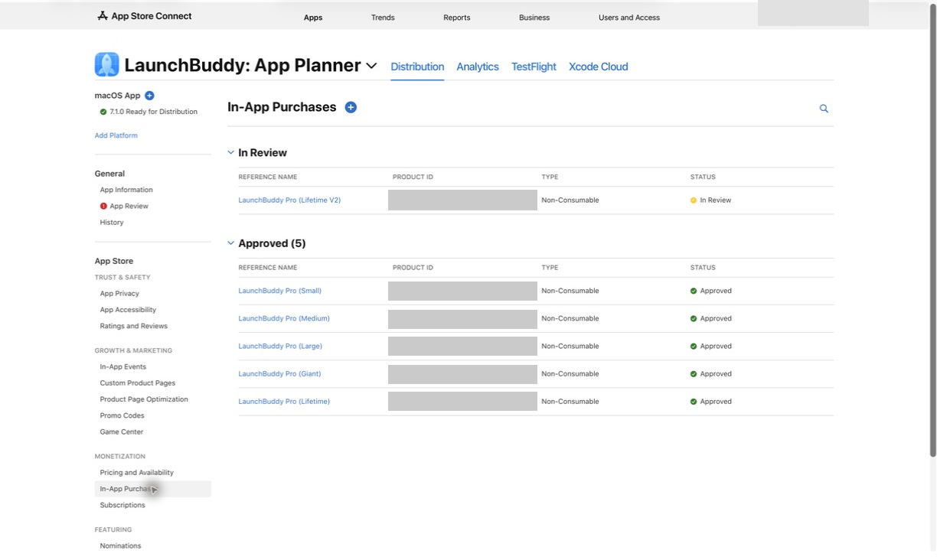937x560 pixels.
Task: Click Approved checkmark for LaunchBuddy Pro (Small)
Action: pyautogui.click(x=694, y=291)
